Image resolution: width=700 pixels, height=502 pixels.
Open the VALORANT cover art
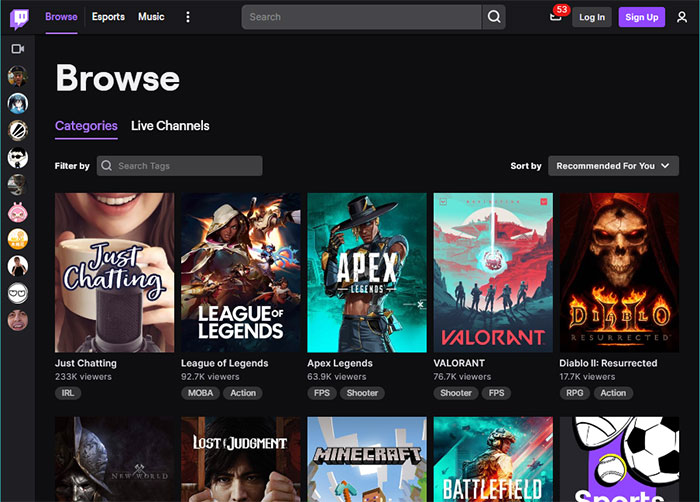pyautogui.click(x=493, y=272)
